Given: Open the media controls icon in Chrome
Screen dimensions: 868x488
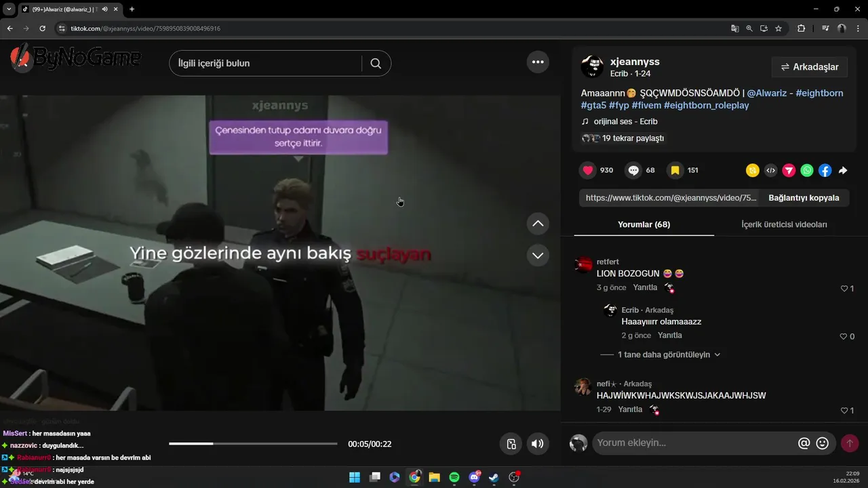Looking at the screenshot, I should point(825,28).
